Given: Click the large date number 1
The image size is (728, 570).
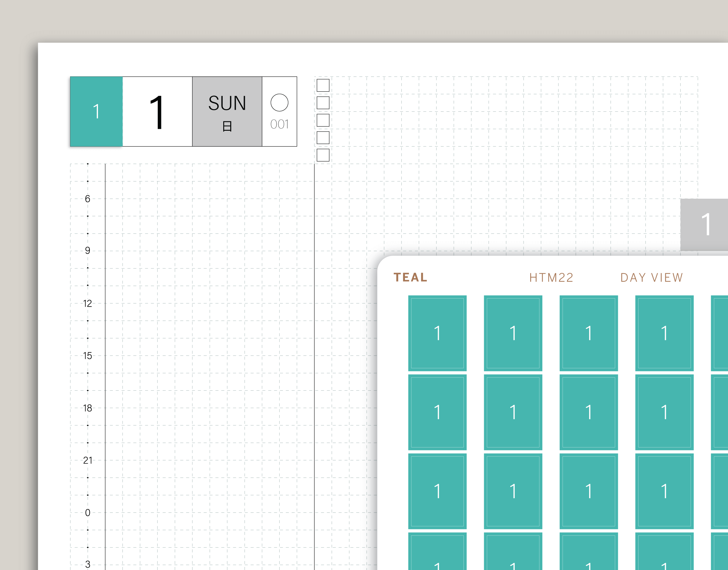Looking at the screenshot, I should [x=157, y=111].
